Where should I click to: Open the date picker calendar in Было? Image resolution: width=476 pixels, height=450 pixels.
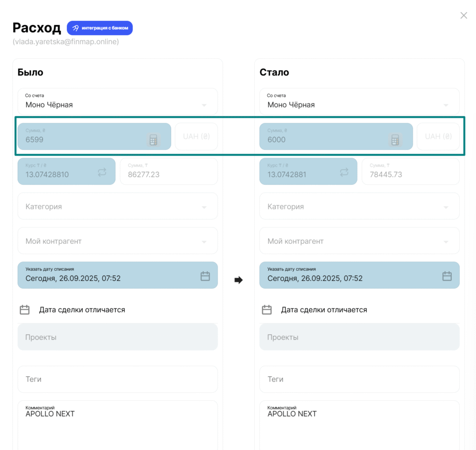[205, 276]
